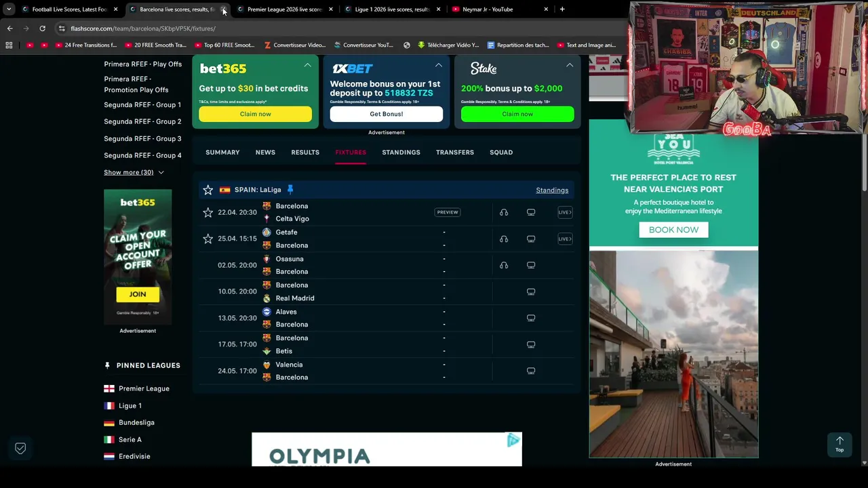Open audio commentary for Barcelona vs Celta Vigo
Image resolution: width=868 pixels, height=488 pixels.
coord(504,212)
